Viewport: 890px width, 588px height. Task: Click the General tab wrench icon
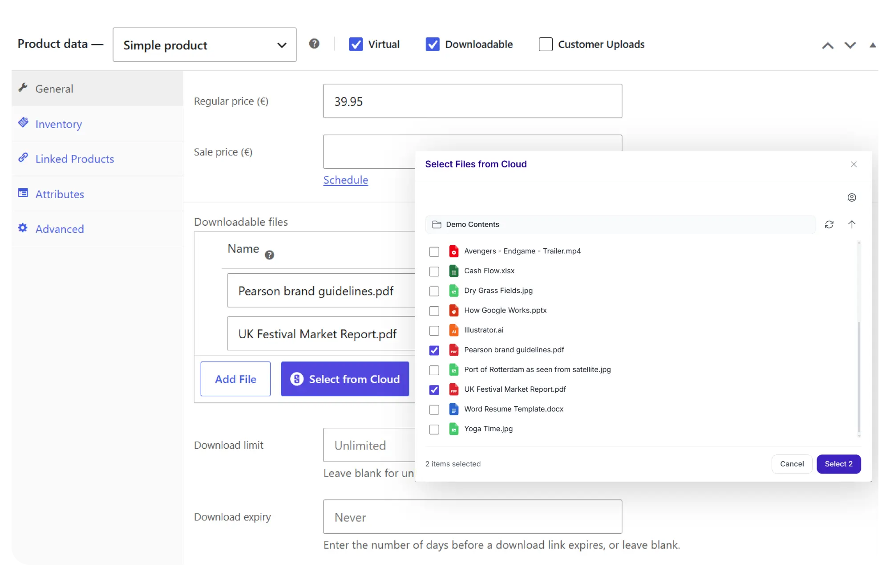point(23,87)
